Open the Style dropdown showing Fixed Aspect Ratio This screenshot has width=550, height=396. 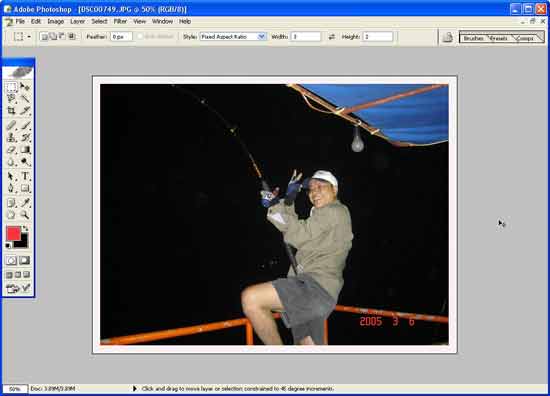[x=233, y=36]
